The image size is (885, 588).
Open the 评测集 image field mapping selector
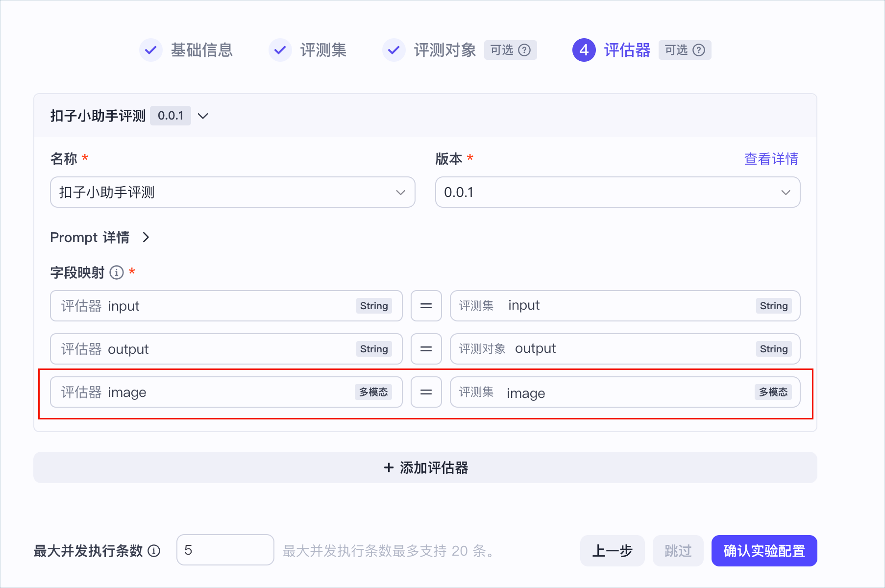[x=625, y=392]
